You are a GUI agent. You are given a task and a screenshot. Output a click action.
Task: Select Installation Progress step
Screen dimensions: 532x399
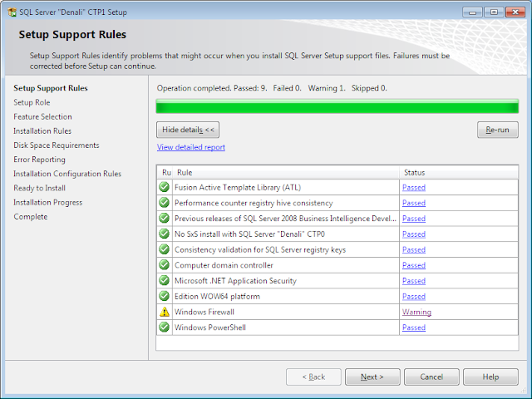click(x=48, y=203)
